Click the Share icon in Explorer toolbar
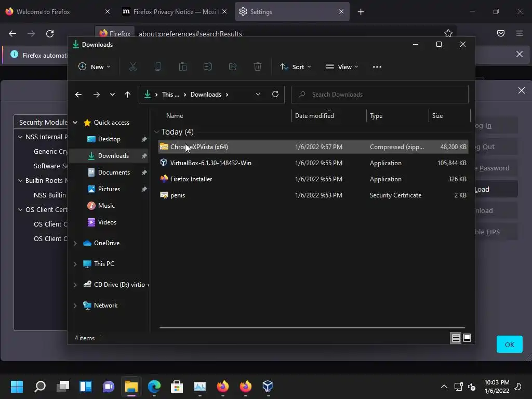 click(x=233, y=67)
